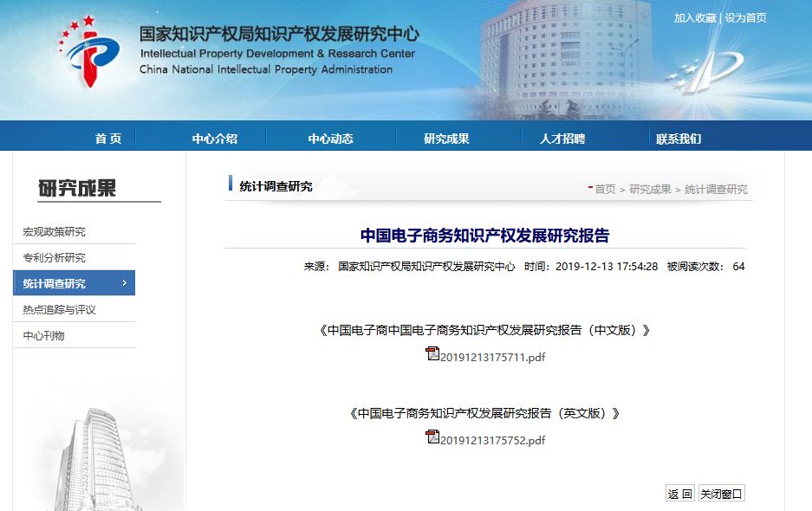This screenshot has width=812, height=511.
Task: Open PDF icon for 20191213175711.pdf
Action: click(432, 353)
